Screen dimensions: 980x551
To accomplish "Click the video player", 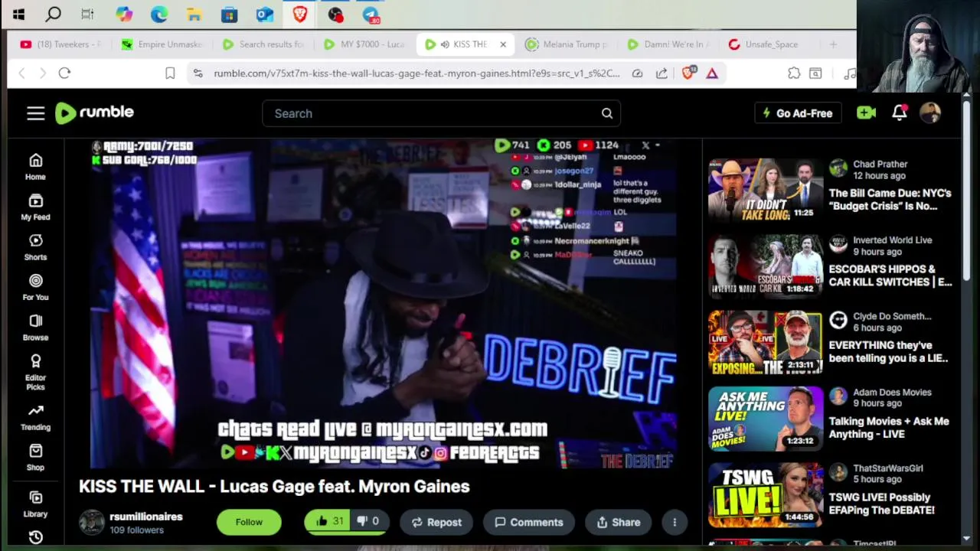I will point(383,303).
